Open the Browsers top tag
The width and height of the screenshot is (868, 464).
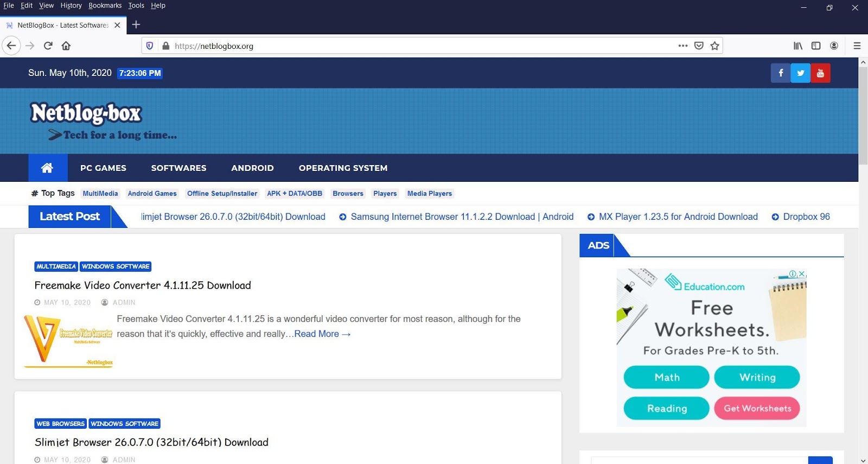click(x=348, y=193)
